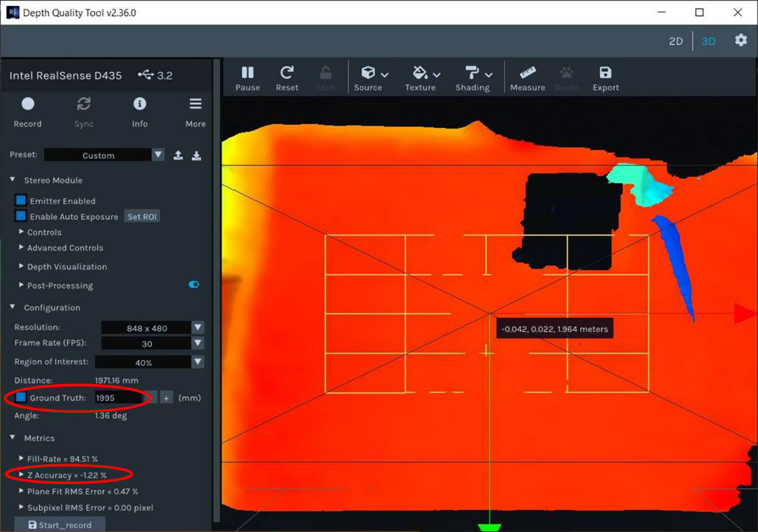
Task: Expand the Depth Visualization section
Action: click(20, 266)
